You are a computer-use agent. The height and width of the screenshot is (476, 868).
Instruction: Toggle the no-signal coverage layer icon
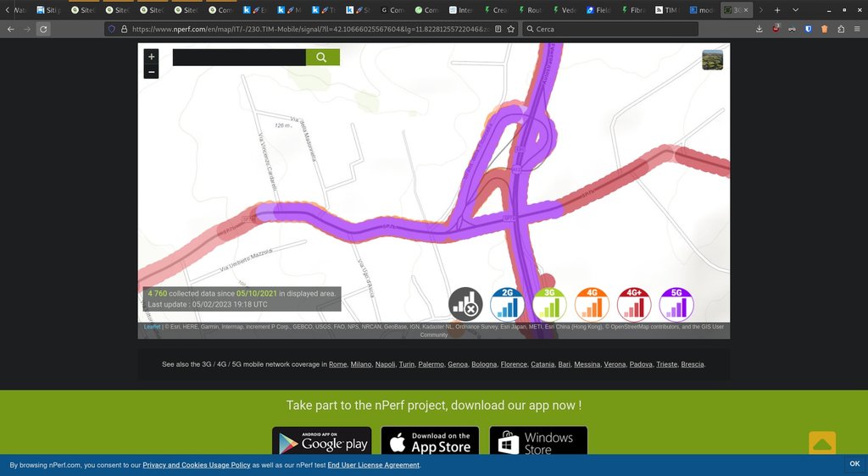click(465, 304)
